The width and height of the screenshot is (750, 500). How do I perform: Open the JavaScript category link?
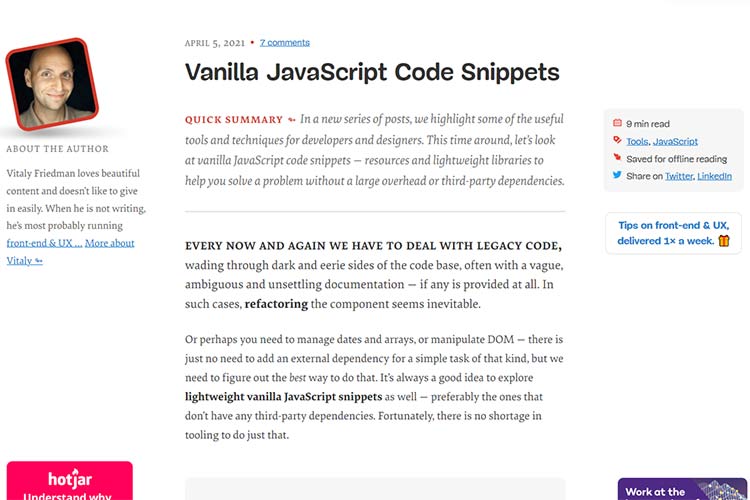coord(675,142)
